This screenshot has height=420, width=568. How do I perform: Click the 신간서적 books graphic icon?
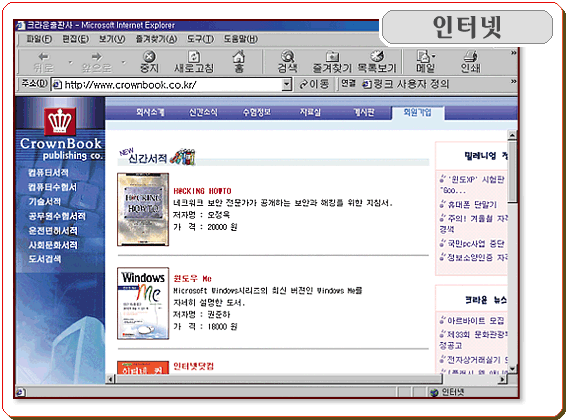coord(183,157)
